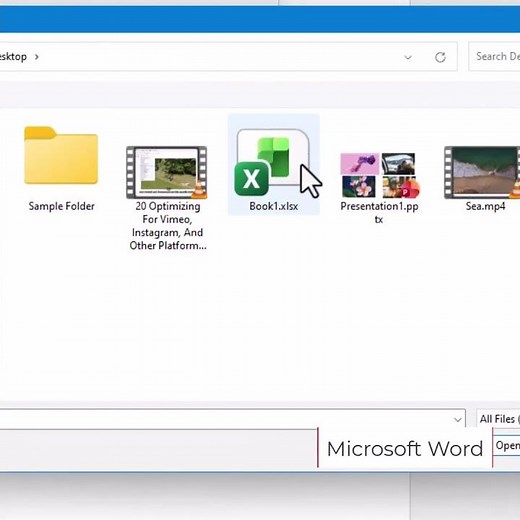
Task: Open the Sample Folder icon
Action: (61, 155)
